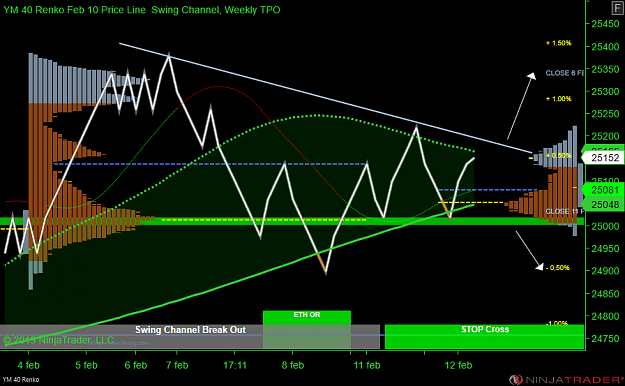This screenshot has height=386, width=625.
Task: Click the 'CLOSE 11 F' label
Action: pos(565,211)
